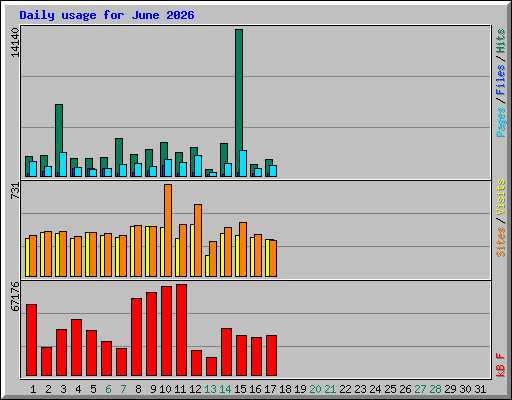Click the green weekend day label '13'
This screenshot has height=400, width=512.
[x=210, y=389]
